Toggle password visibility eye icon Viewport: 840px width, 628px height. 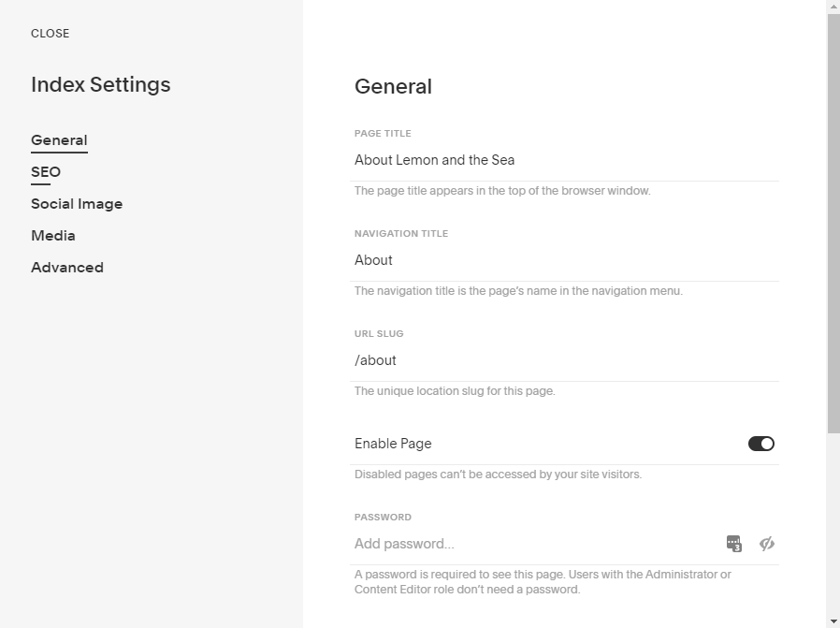767,544
